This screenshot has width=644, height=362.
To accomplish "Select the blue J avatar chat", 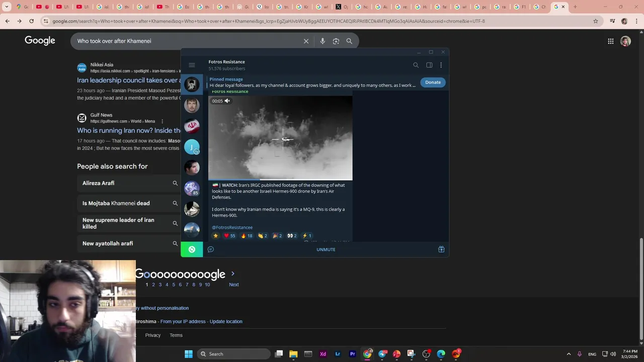I will (x=192, y=147).
